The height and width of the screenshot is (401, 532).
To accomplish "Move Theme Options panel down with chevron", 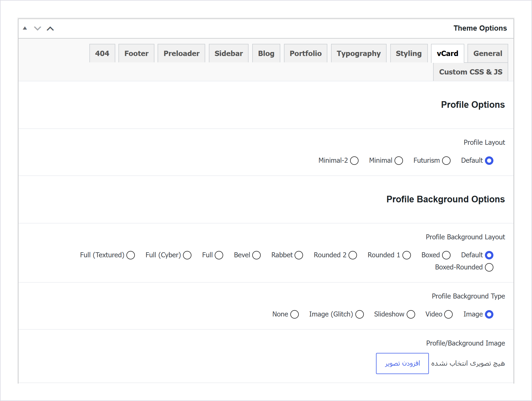I will (x=38, y=28).
